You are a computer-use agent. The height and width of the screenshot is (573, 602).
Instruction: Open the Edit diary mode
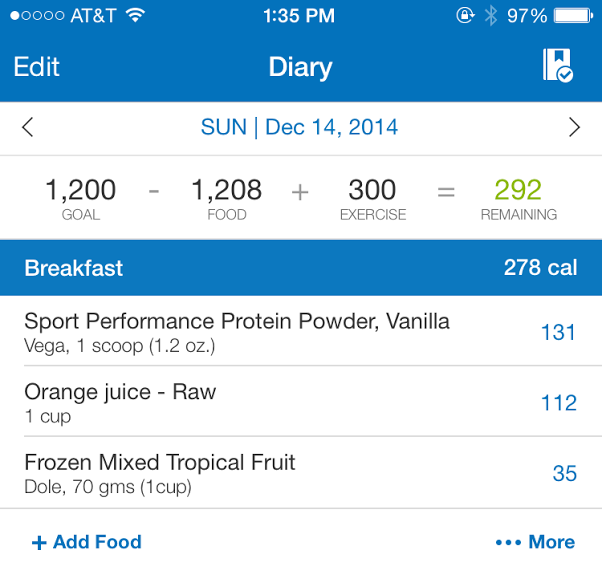(36, 67)
